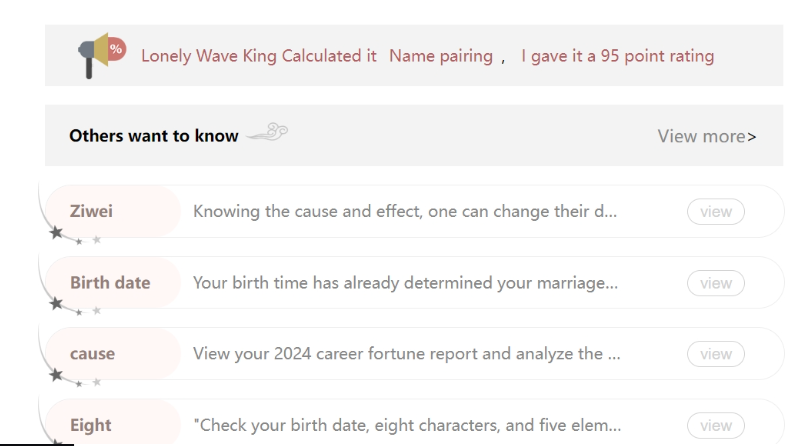
Task: Select the Eight category label
Action: point(90,425)
